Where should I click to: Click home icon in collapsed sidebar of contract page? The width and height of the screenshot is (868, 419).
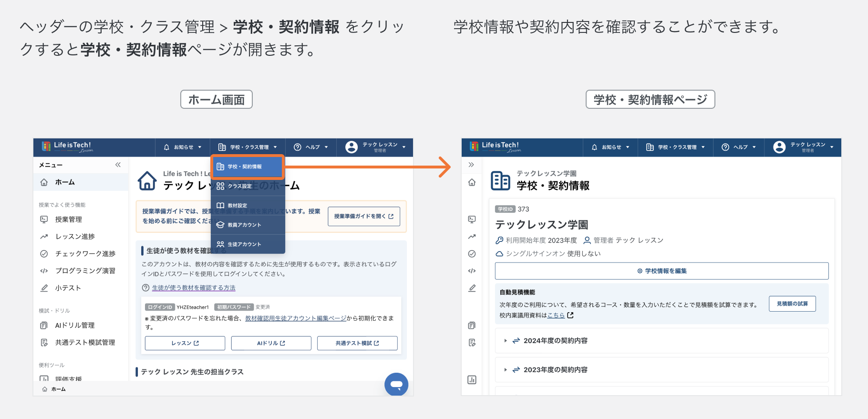472,182
